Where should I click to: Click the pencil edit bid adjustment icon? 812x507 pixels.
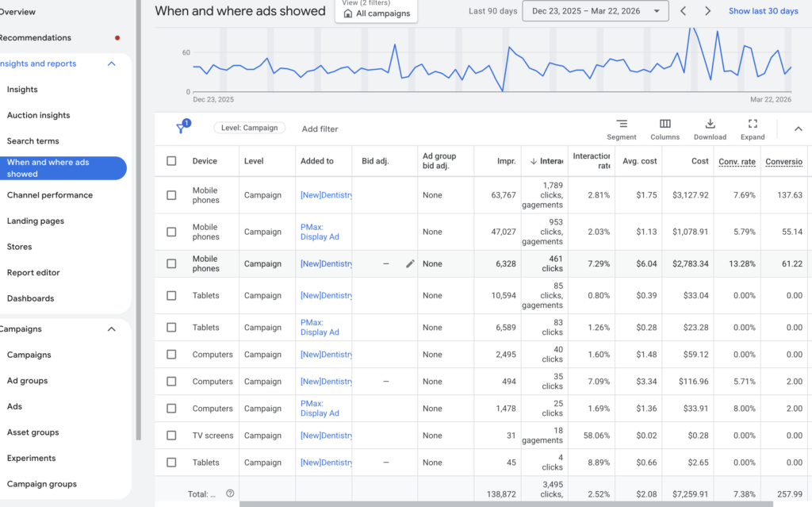[410, 263]
